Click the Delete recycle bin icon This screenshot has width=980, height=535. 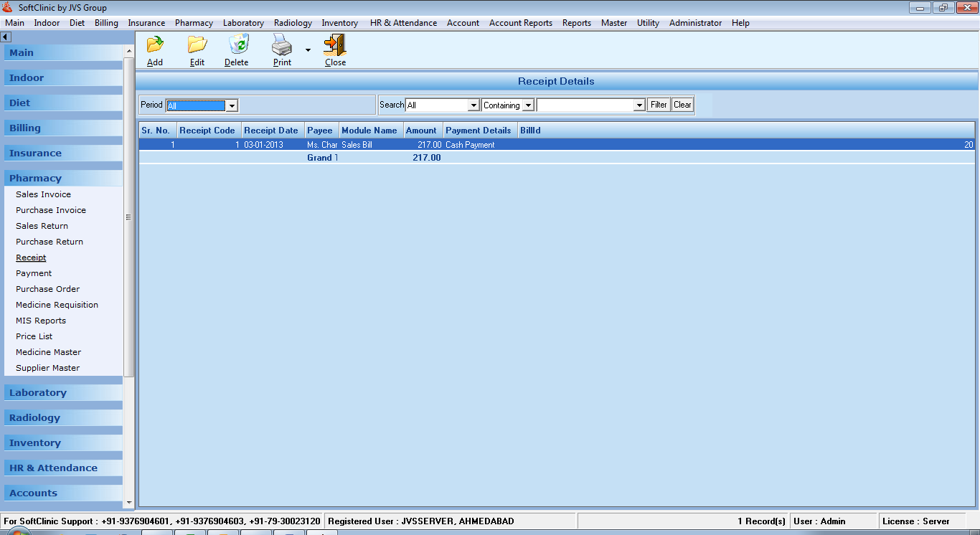point(237,45)
